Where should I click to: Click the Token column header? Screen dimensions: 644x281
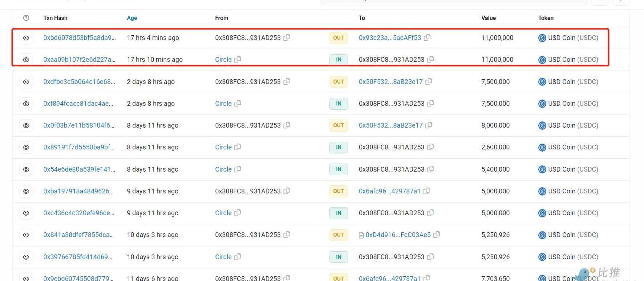(546, 18)
